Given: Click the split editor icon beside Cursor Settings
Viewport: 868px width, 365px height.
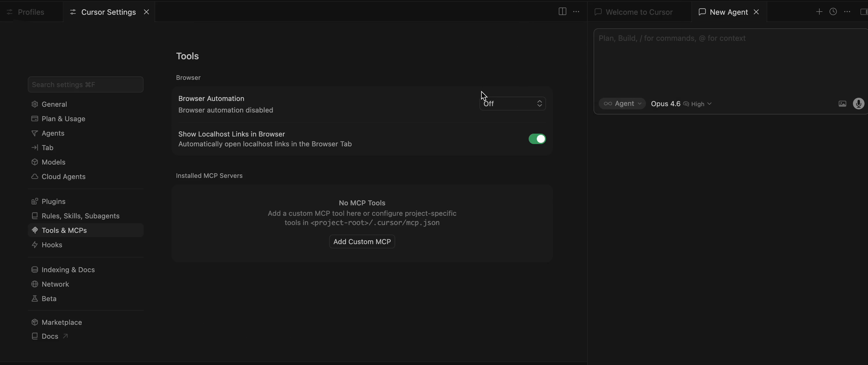Looking at the screenshot, I should [x=562, y=12].
